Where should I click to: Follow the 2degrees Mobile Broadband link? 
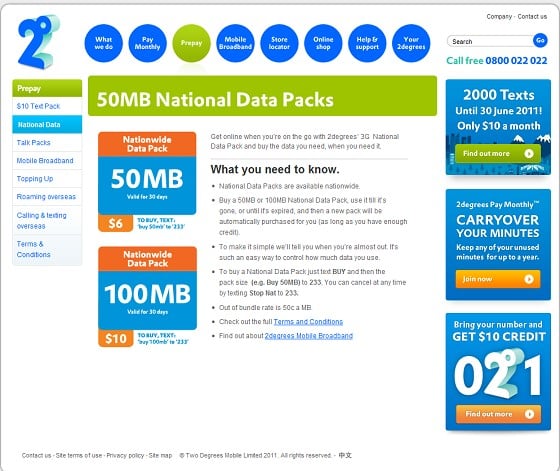[x=309, y=336]
